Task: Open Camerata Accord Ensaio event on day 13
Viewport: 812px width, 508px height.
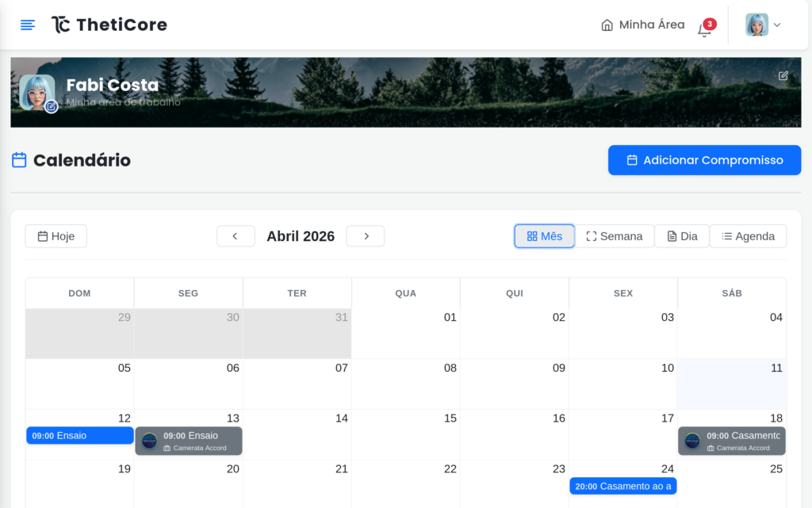Action: [189, 441]
